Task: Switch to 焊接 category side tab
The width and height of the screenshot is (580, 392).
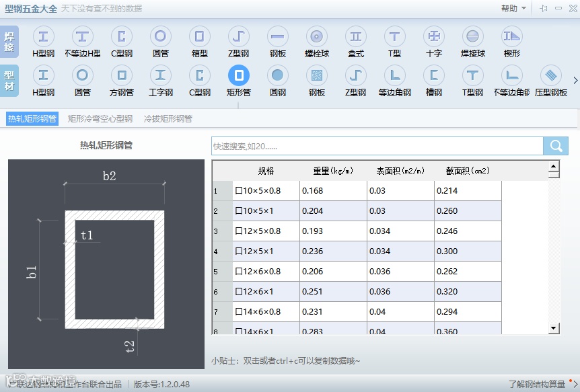Action: point(9,42)
